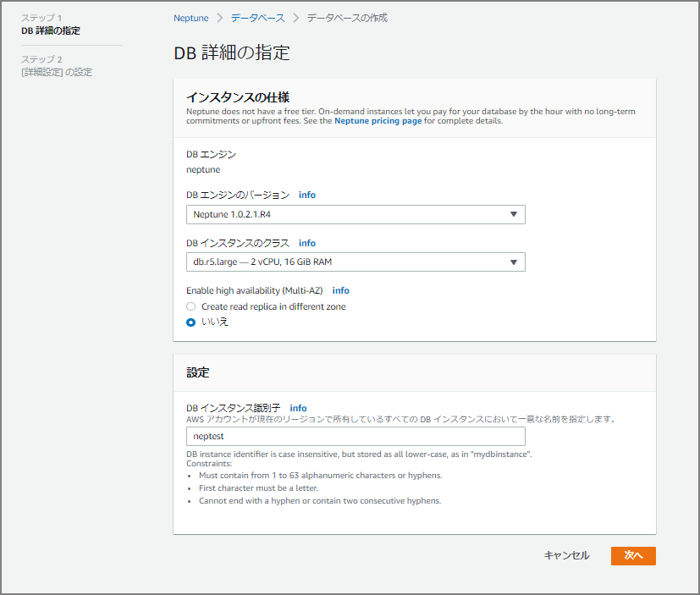Click the arrow icon on the db.r5.large dropdown
Image resolution: width=700 pixels, height=595 pixels.
click(513, 262)
